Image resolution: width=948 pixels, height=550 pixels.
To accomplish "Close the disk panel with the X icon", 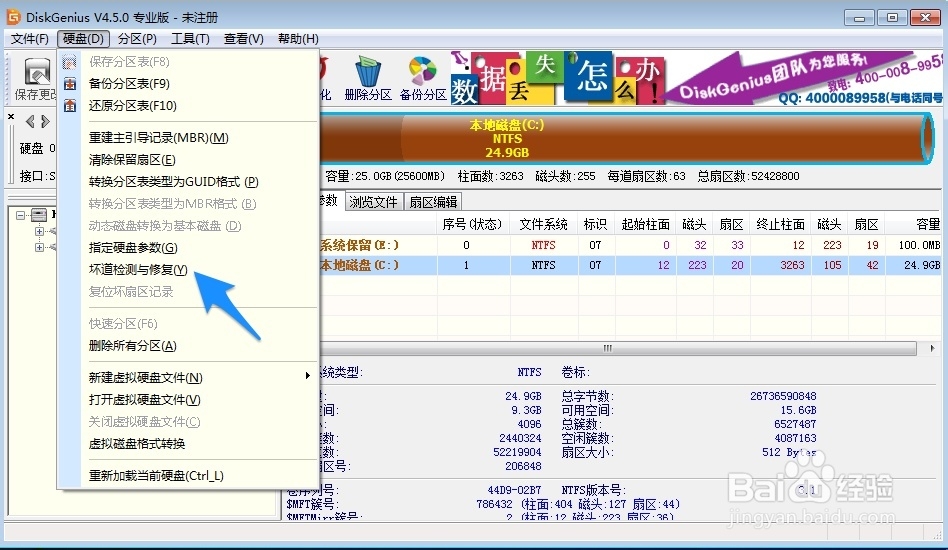I will pos(11,117).
